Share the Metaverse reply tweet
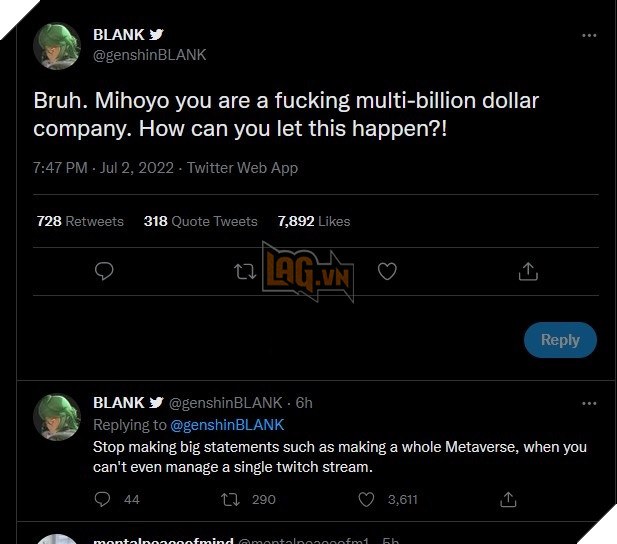 point(508,499)
